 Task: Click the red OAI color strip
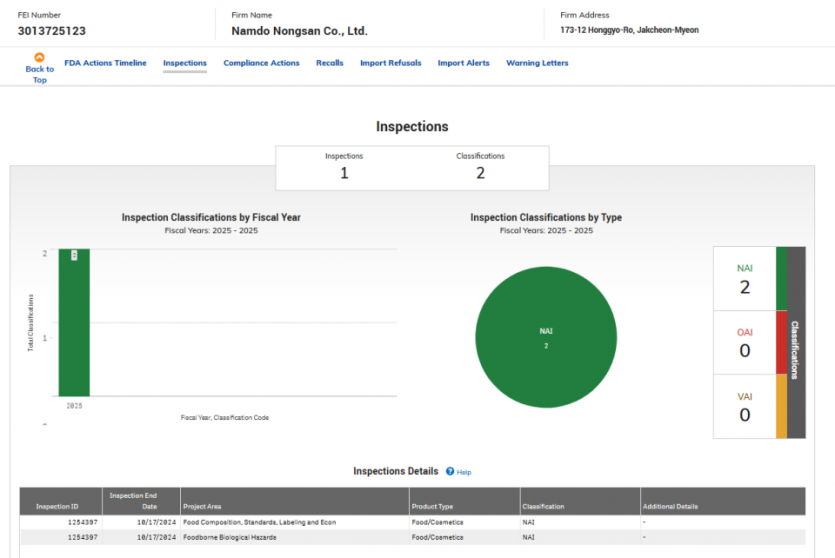point(781,342)
